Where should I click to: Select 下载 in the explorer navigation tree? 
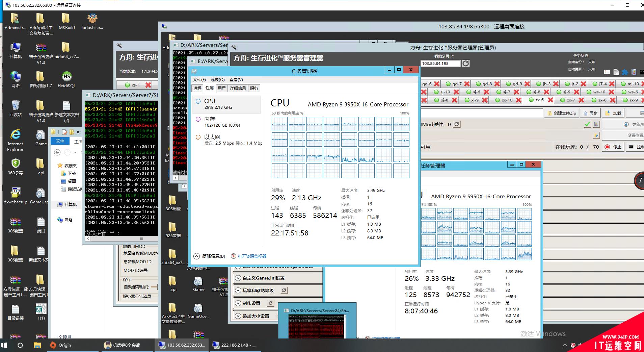pyautogui.click(x=69, y=173)
